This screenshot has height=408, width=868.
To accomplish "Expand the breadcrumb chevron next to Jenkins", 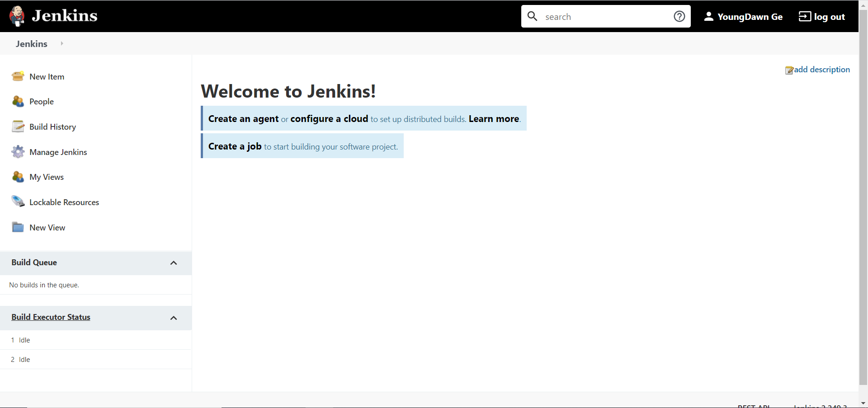I will pos(62,43).
